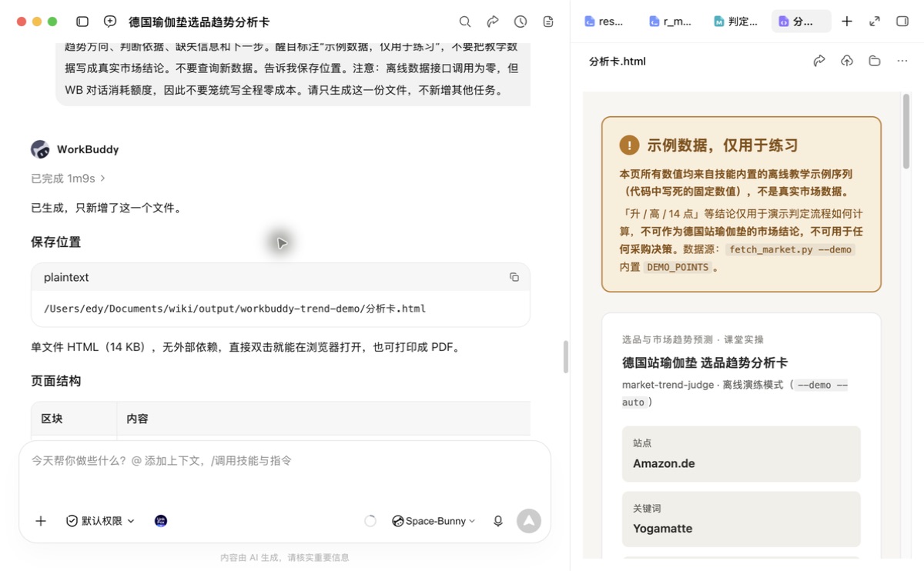Click the fetch_market.py --demo code text
Screen dimensions: 924x571
pos(790,249)
